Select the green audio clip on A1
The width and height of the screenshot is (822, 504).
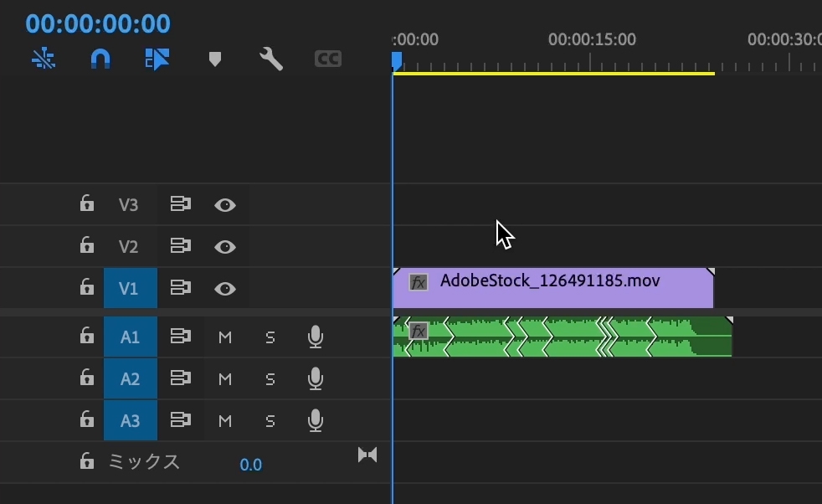pos(561,337)
